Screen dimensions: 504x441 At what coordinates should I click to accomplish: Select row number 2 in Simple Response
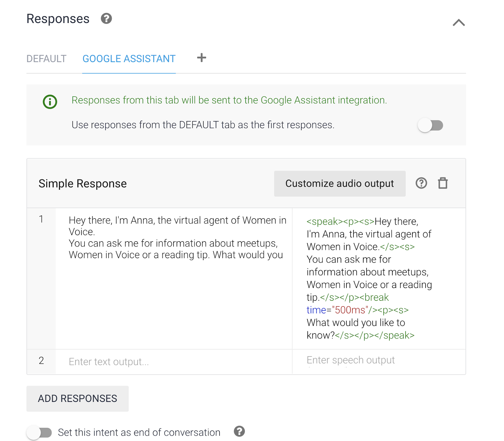[x=41, y=361]
